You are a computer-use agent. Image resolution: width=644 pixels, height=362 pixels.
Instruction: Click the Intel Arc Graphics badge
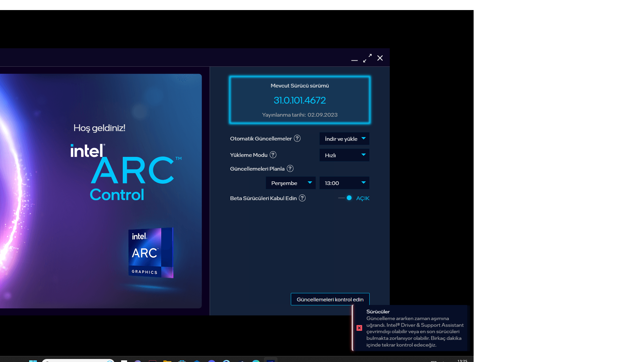151,253
